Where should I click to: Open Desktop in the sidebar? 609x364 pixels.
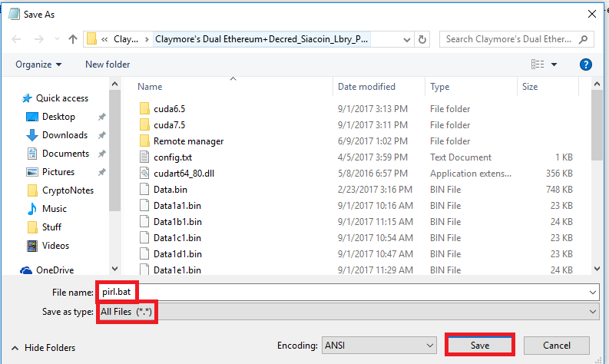coord(58,117)
